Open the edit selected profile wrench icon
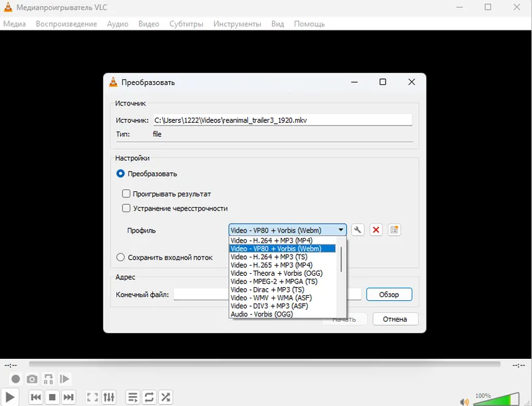 pos(358,230)
